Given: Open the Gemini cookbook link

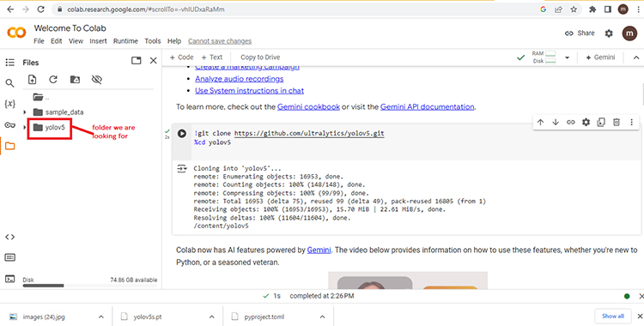Looking at the screenshot, I should click(308, 106).
